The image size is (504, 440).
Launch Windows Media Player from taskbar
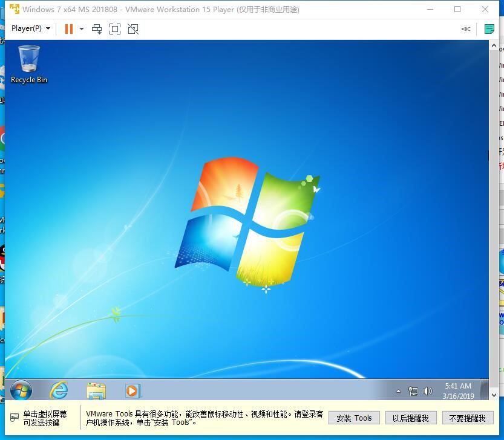point(133,390)
